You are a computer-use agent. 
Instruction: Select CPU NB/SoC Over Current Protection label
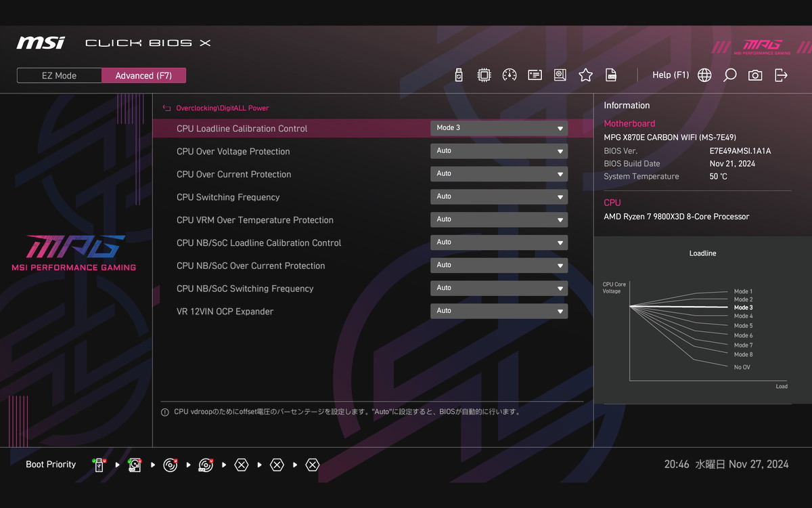point(251,266)
